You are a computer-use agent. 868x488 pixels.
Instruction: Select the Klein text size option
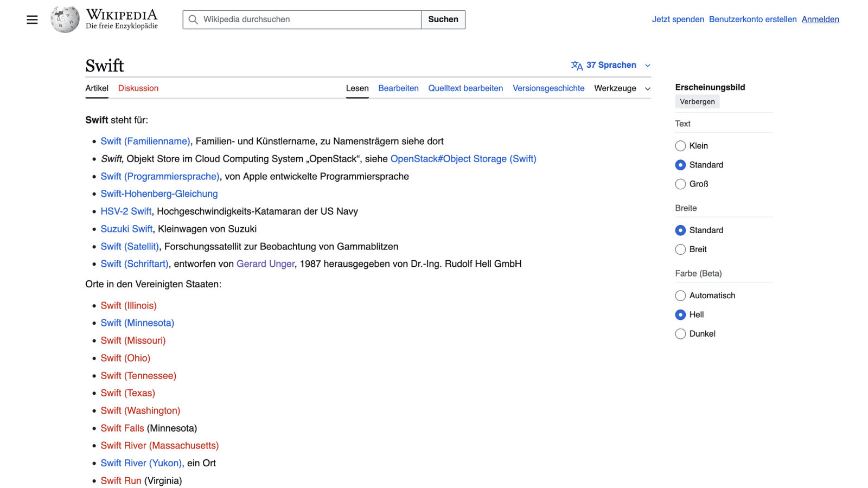point(680,146)
